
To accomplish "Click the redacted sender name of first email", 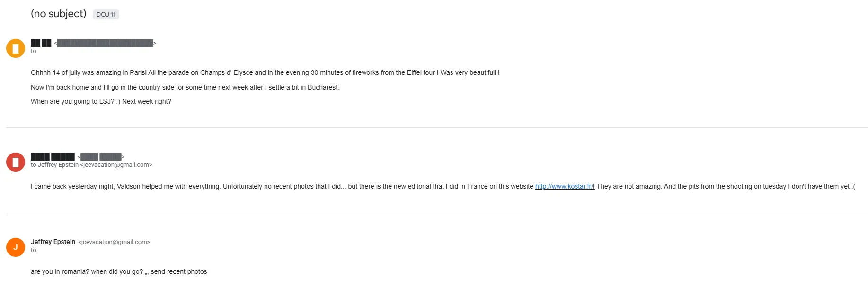I will [41, 43].
